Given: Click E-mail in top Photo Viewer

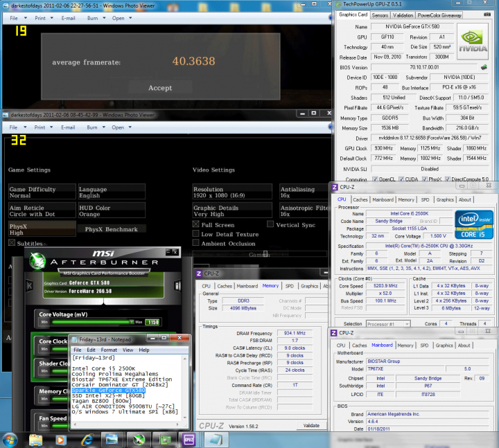Looking at the screenshot, I should pyautogui.click(x=68, y=18).
